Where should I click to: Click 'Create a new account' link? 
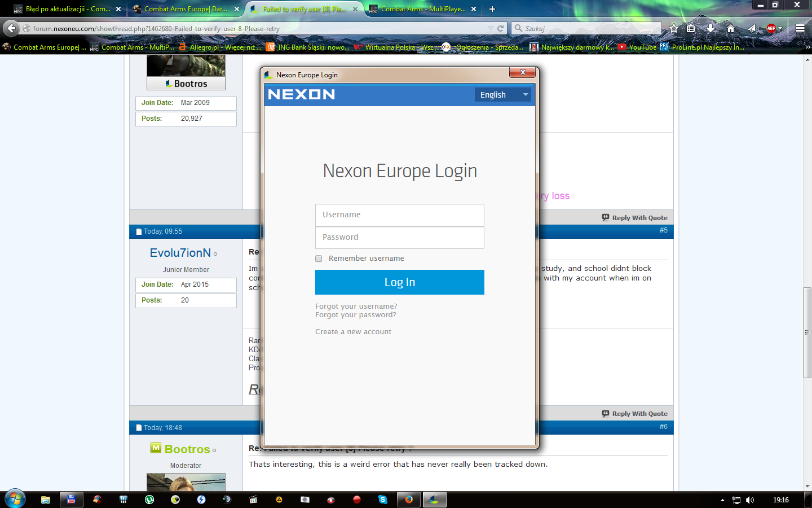tap(353, 332)
